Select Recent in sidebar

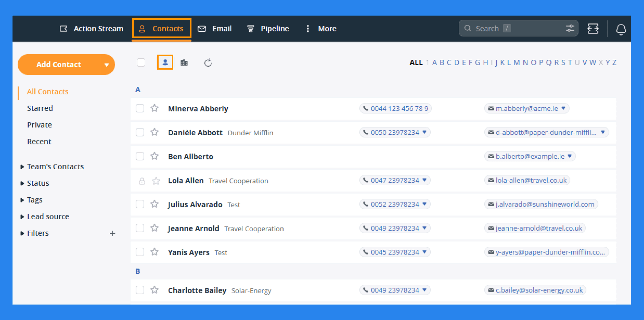(39, 142)
